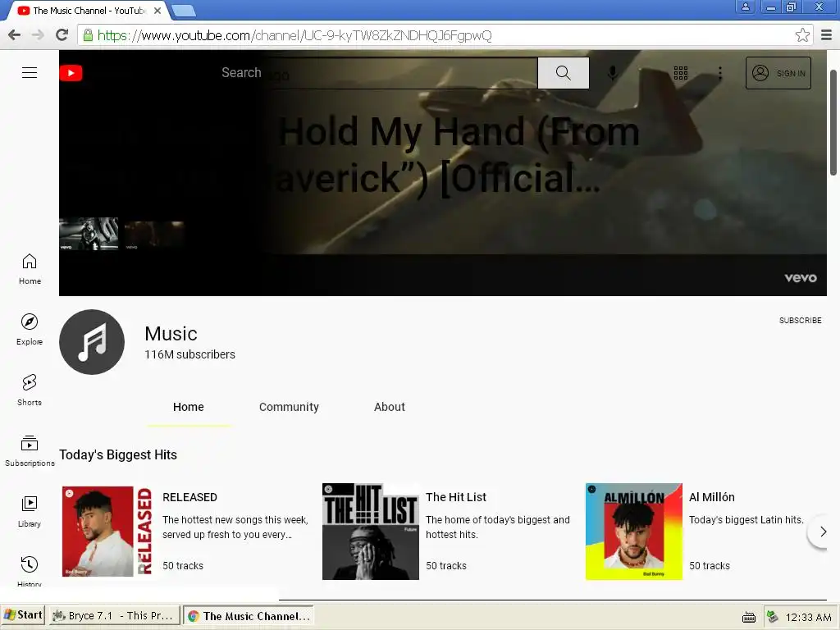
Task: Open the Chrome menu button
Action: (827, 35)
